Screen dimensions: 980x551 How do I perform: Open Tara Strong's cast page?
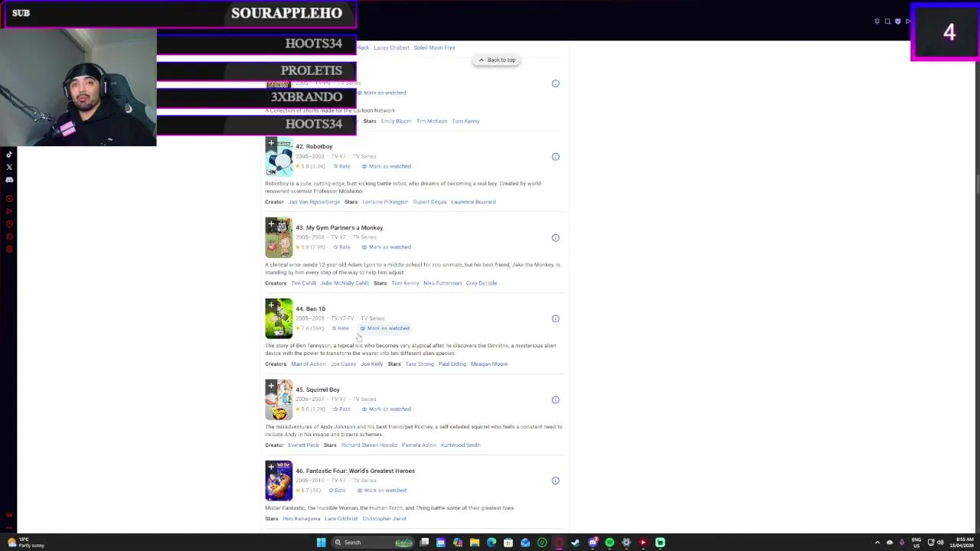(x=420, y=364)
